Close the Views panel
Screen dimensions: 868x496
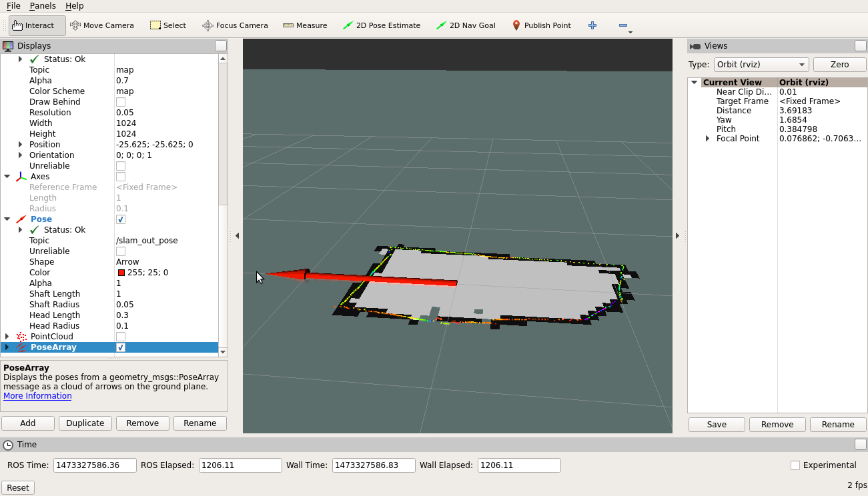click(861, 46)
